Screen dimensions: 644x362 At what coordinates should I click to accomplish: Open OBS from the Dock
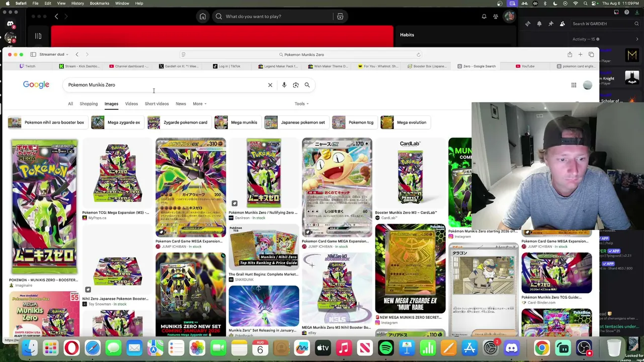tap(584, 347)
